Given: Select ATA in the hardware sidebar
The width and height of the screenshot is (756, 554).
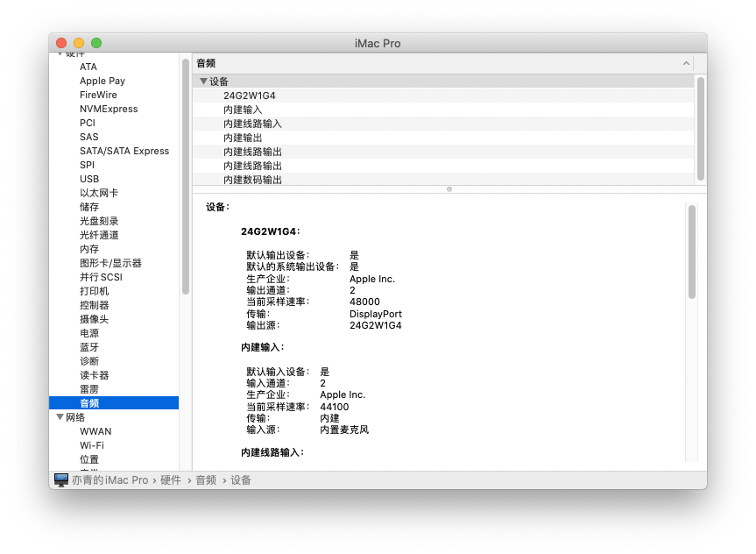Looking at the screenshot, I should point(88,67).
